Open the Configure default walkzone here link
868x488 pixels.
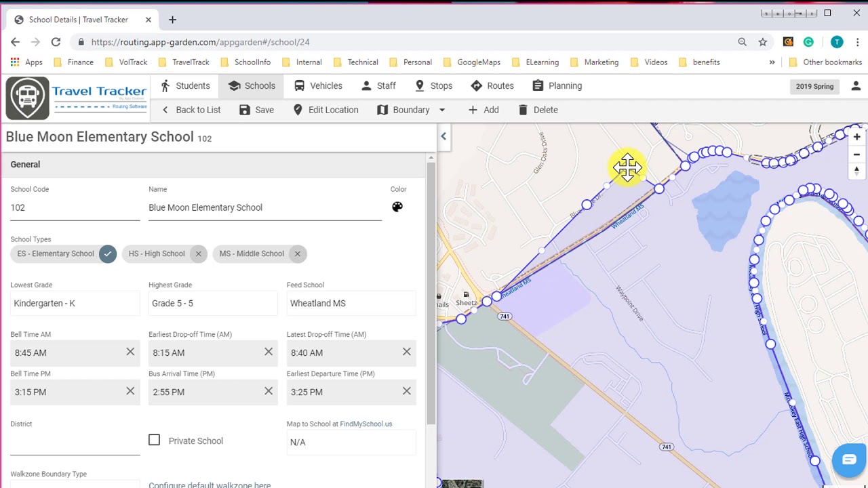tap(210, 484)
